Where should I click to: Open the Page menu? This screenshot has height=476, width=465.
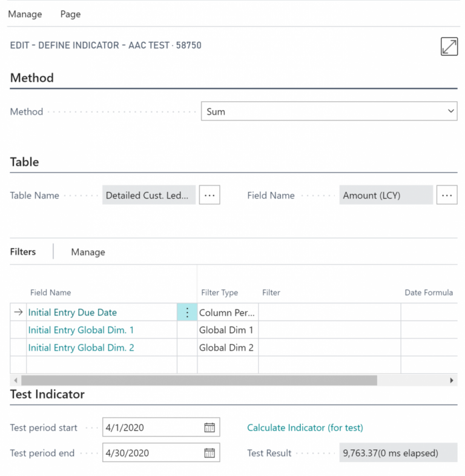click(70, 14)
